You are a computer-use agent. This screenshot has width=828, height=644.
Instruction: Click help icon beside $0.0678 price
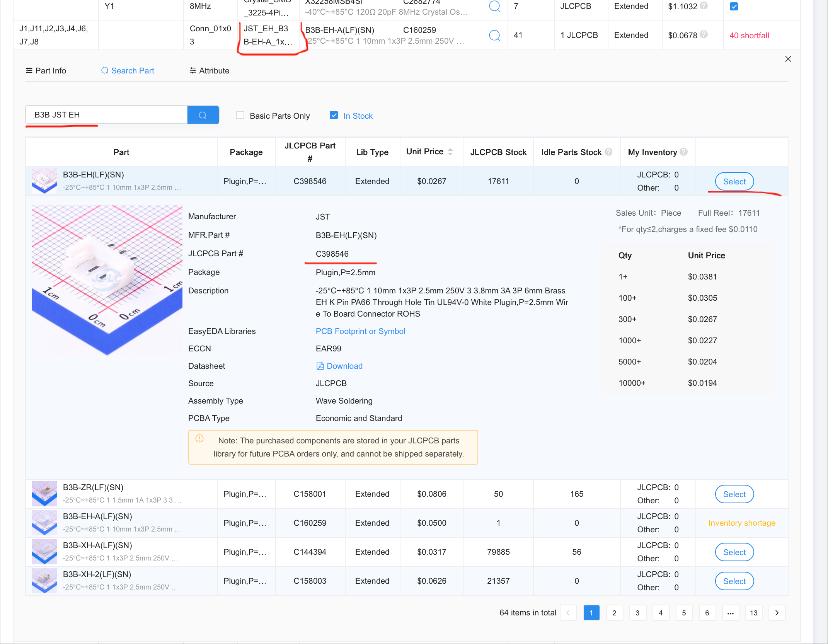tap(704, 34)
